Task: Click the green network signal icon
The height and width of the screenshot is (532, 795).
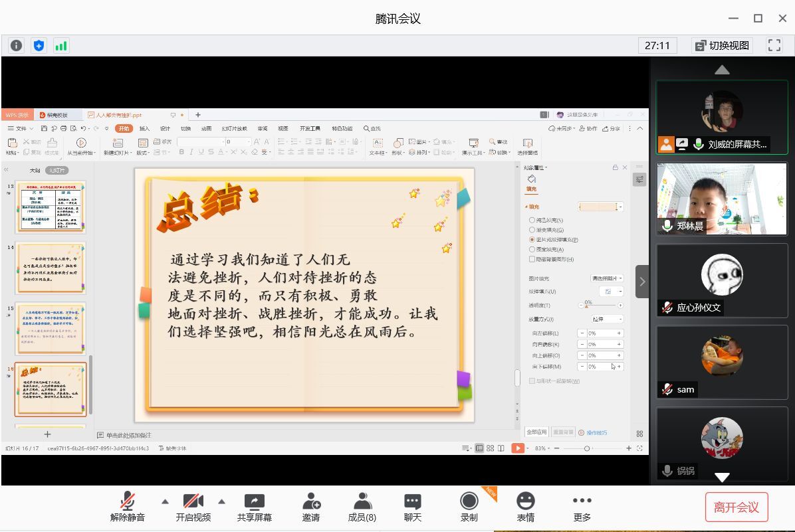Action: pos(61,46)
